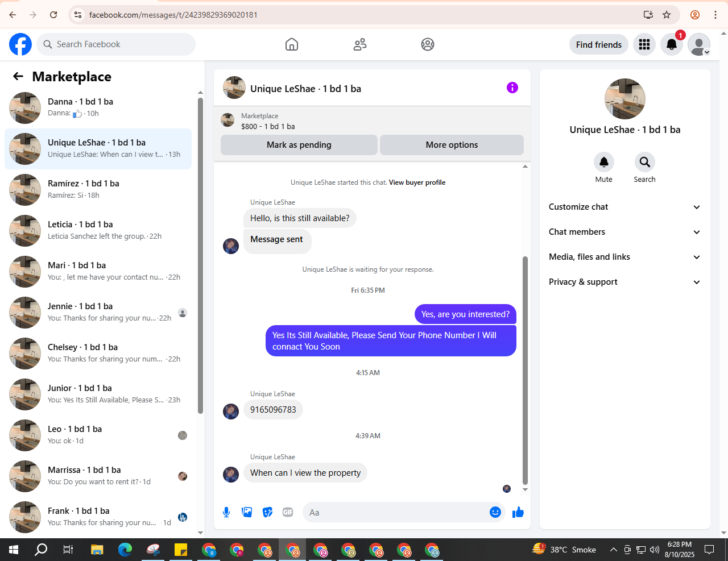
Task: Open the Menu grid icon
Action: click(644, 44)
